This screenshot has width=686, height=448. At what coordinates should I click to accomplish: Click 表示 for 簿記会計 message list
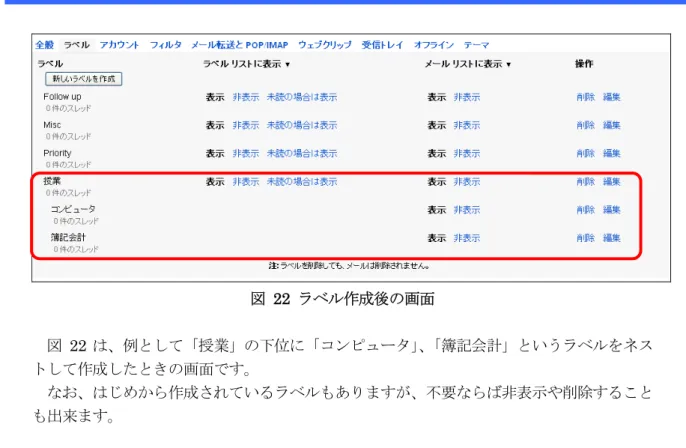[x=436, y=238]
